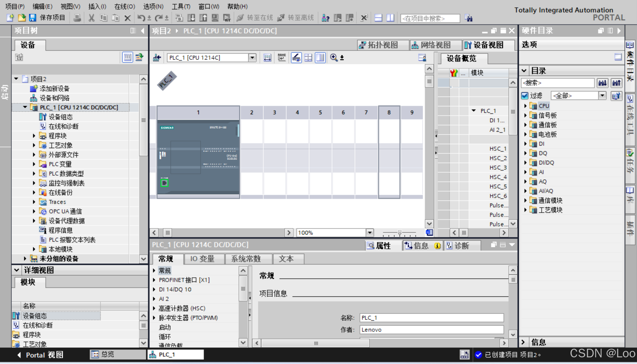Image resolution: width=637 pixels, height=364 pixels.
Task: Show the 信息 info tab in inspector
Action: (423, 246)
